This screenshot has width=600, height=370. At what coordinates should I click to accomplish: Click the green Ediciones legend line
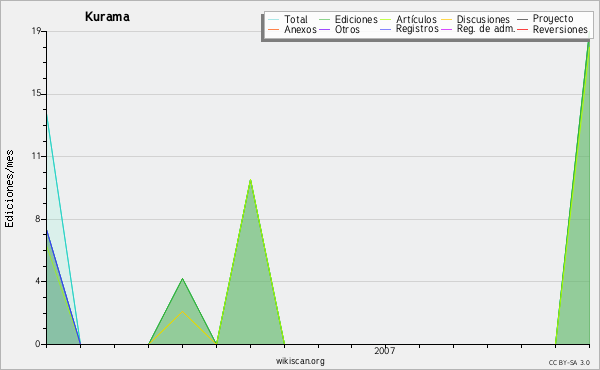[x=324, y=20]
